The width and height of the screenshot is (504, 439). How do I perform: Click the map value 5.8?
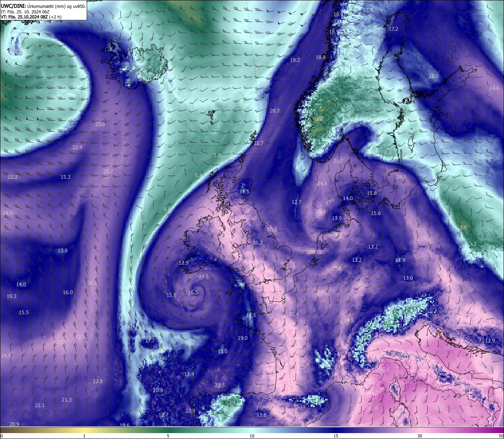click(217, 155)
